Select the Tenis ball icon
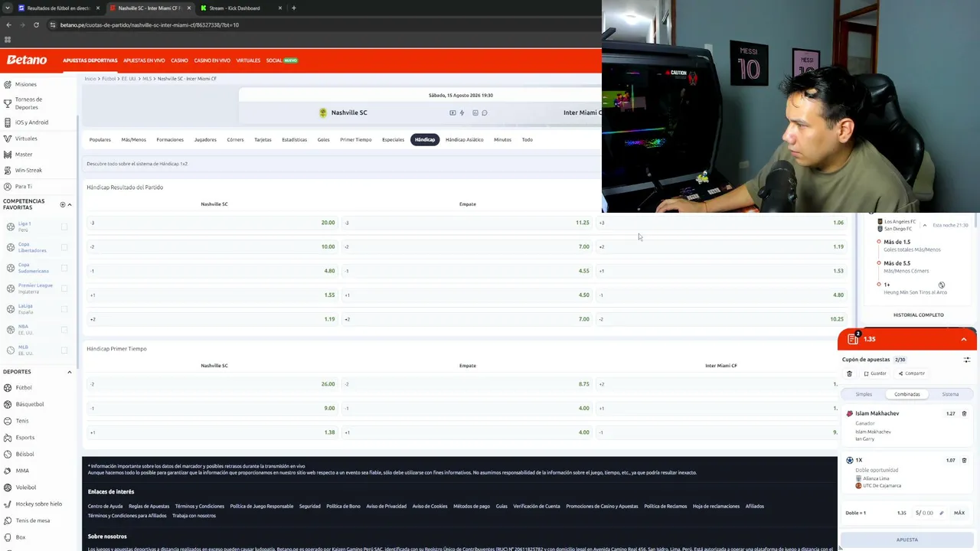Screen dimensions: 980x551 click(8, 421)
